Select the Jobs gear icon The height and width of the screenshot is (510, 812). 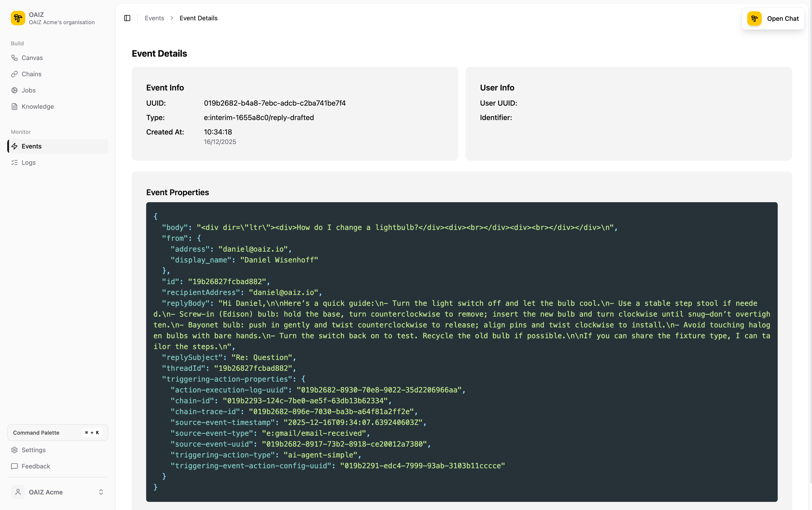click(14, 90)
